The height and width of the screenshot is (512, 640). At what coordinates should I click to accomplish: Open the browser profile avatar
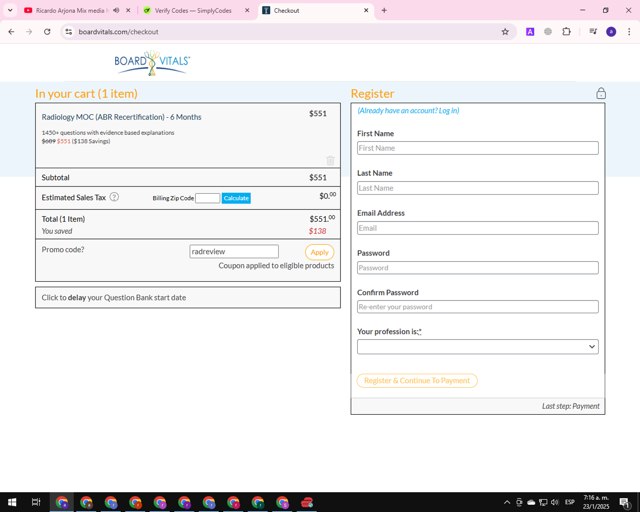(x=611, y=31)
